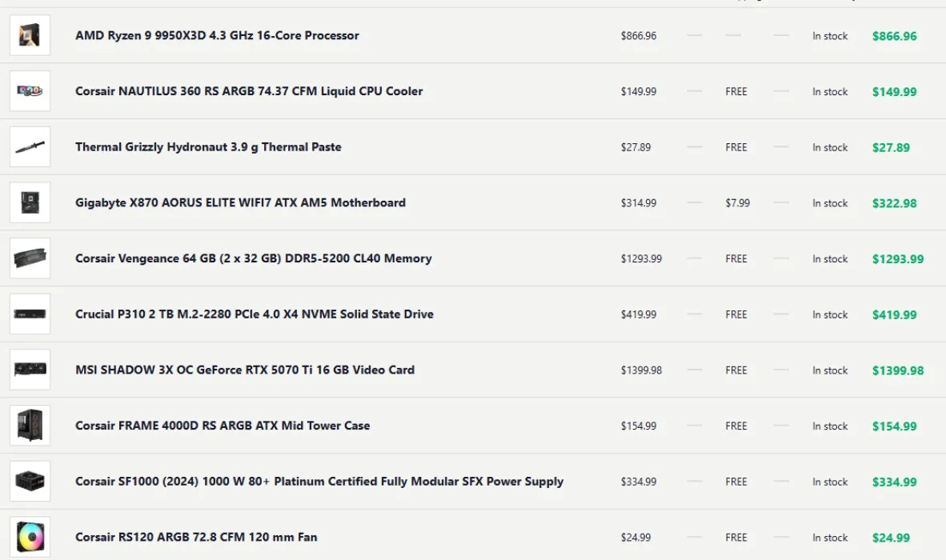Screen dimensions: 946x560
Task: Select the gray $419.99 base price for Crucial SSD
Action: click(639, 314)
